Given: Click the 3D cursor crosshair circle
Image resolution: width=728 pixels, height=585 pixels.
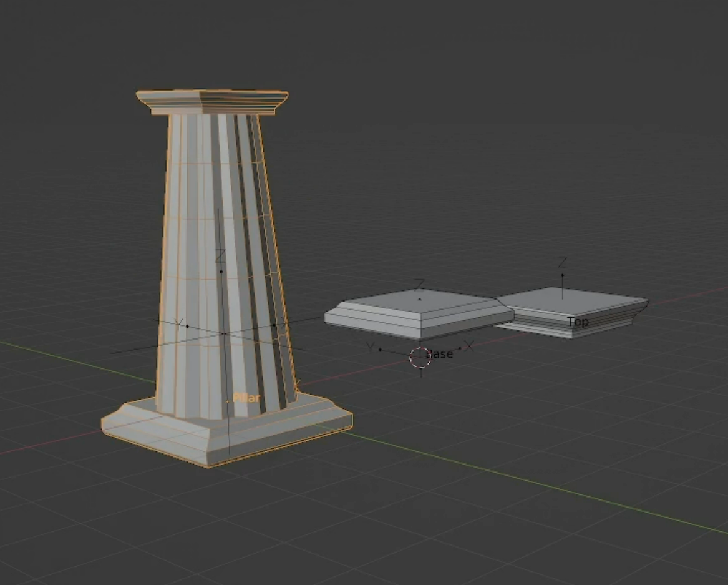Looking at the screenshot, I should (420, 357).
